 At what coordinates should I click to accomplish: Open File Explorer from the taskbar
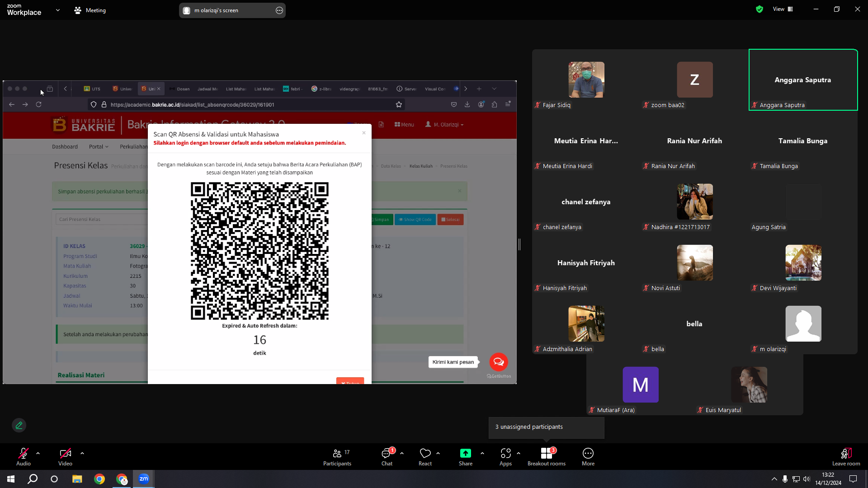(77, 479)
